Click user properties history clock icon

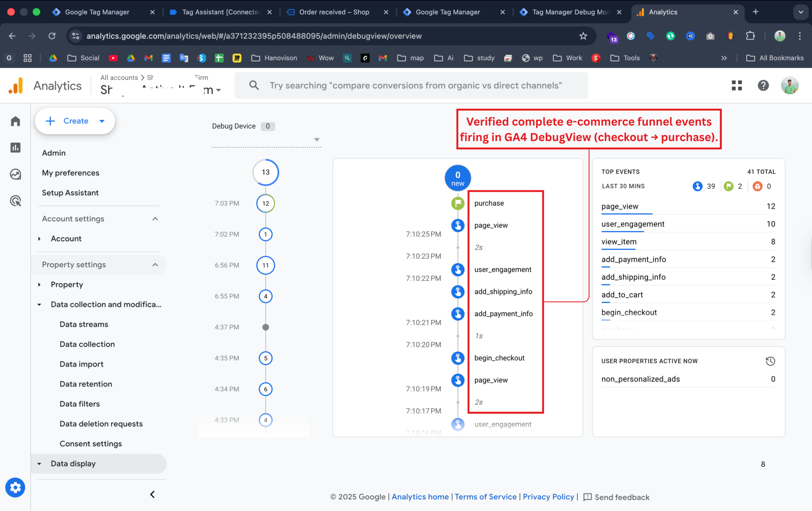(770, 361)
